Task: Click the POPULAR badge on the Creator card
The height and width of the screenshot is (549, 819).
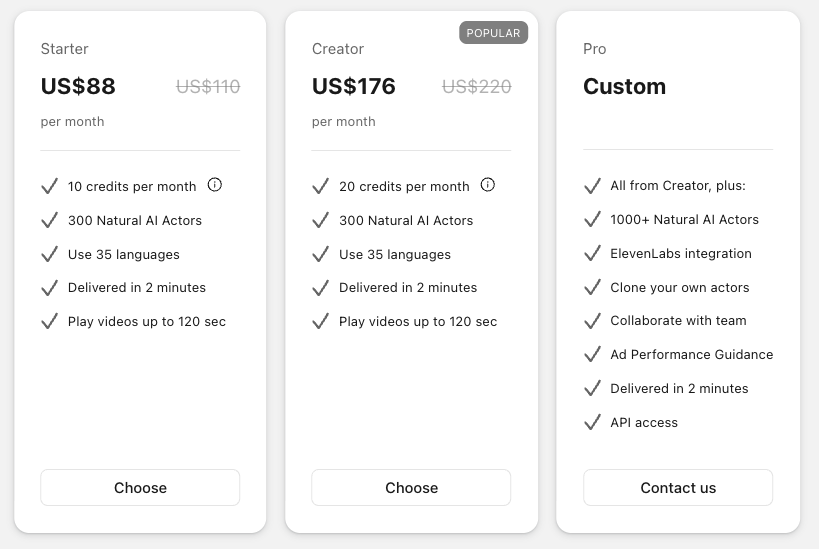Action: [493, 33]
